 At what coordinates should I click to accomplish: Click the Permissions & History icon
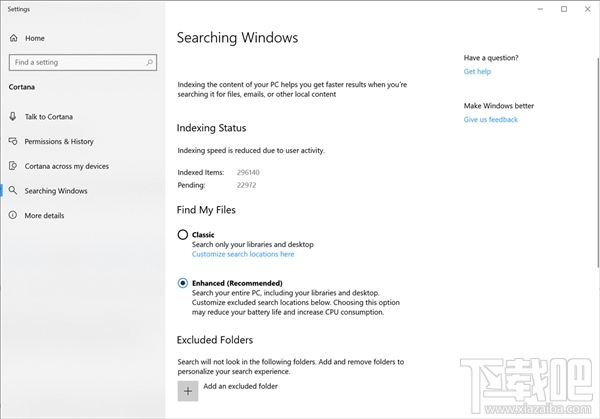click(x=13, y=141)
